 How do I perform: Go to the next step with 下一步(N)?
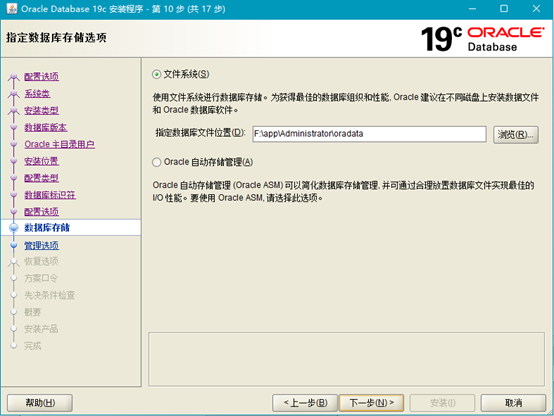tap(371, 403)
